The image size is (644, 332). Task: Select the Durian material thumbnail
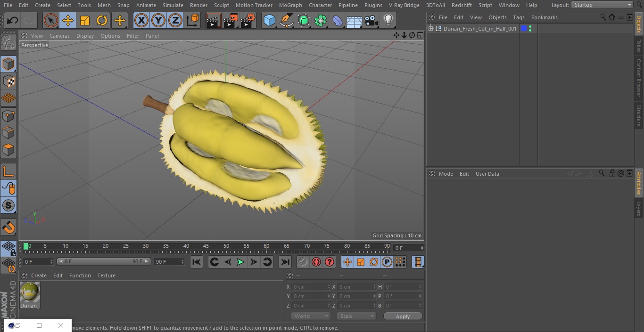point(30,292)
